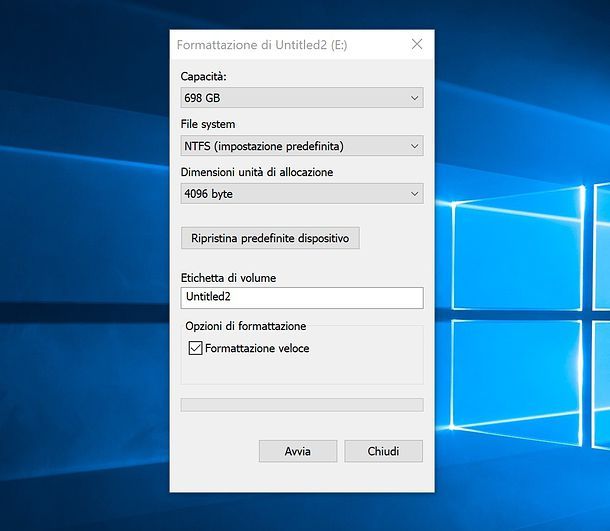Click the 'Etichetta di volume' label
Screen dimensions: 610x531
228,278
